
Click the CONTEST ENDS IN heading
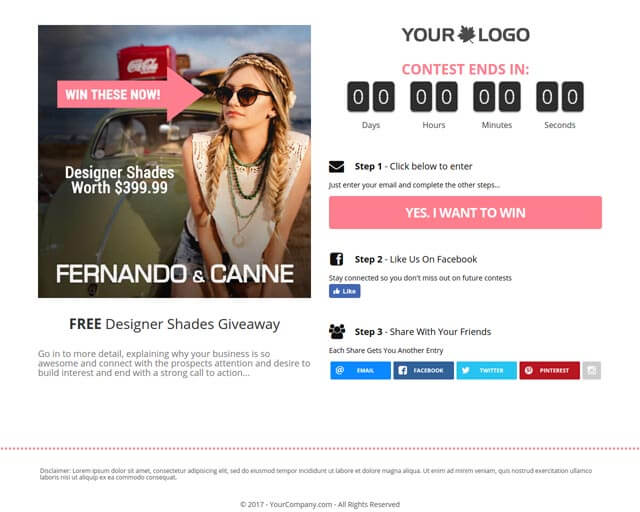[x=465, y=69]
